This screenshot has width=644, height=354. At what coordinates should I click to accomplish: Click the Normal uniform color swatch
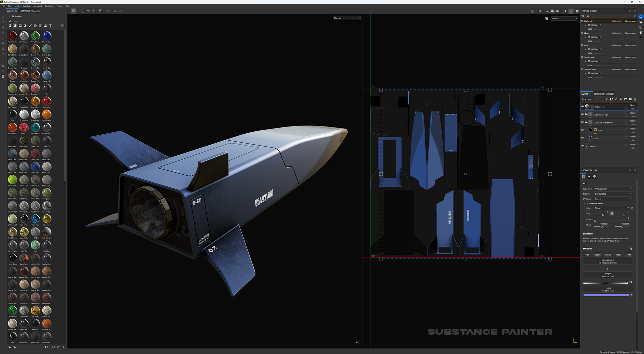pyautogui.click(x=606, y=295)
